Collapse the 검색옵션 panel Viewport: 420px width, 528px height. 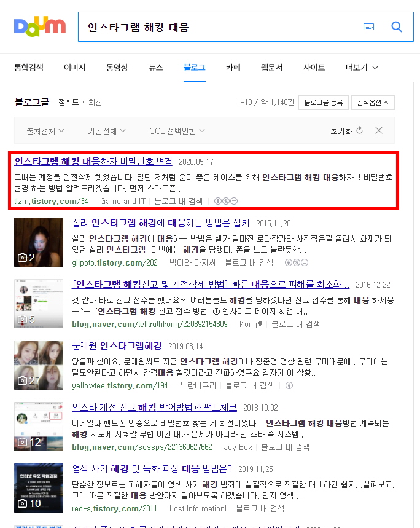point(373,103)
